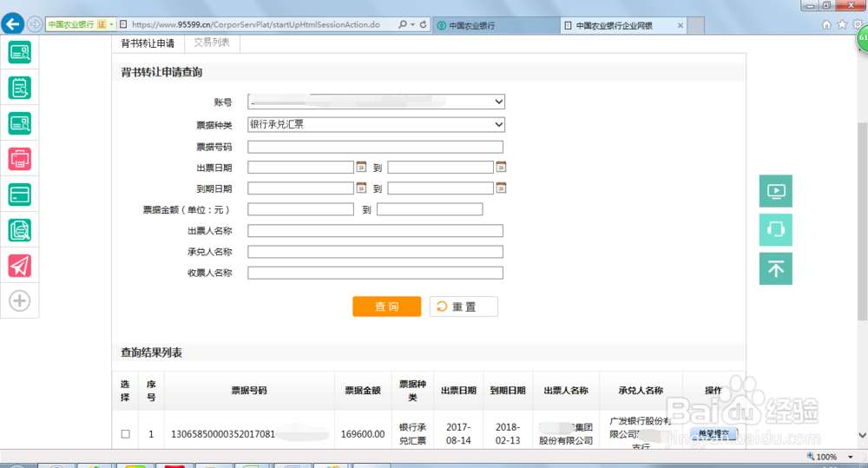
Task: Click the minimum 票据金额 input field
Action: click(300, 208)
